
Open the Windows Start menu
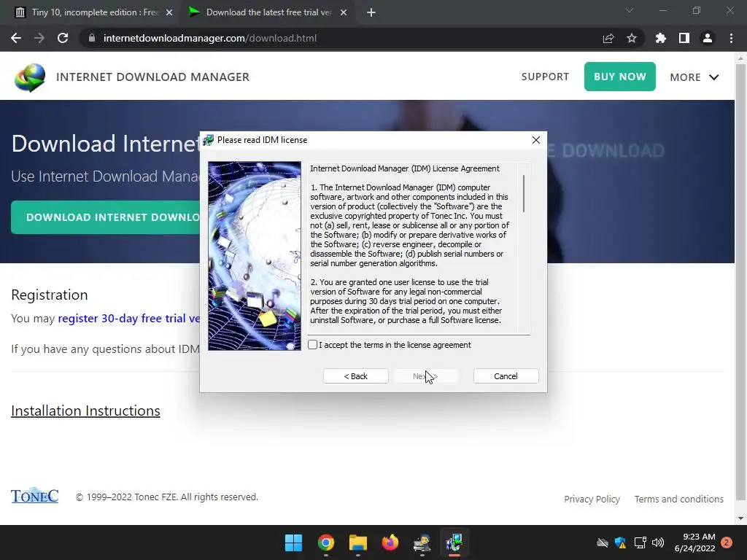point(293,542)
